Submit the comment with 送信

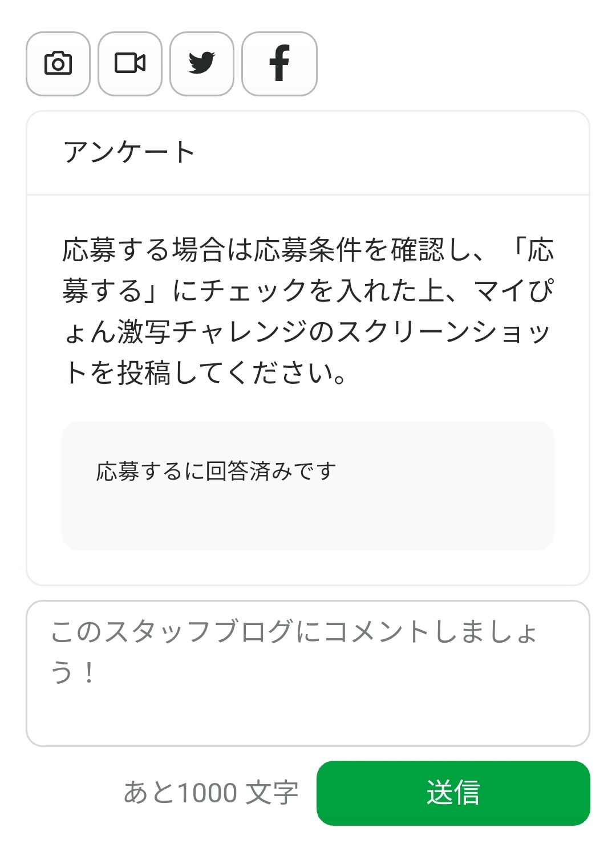[453, 793]
